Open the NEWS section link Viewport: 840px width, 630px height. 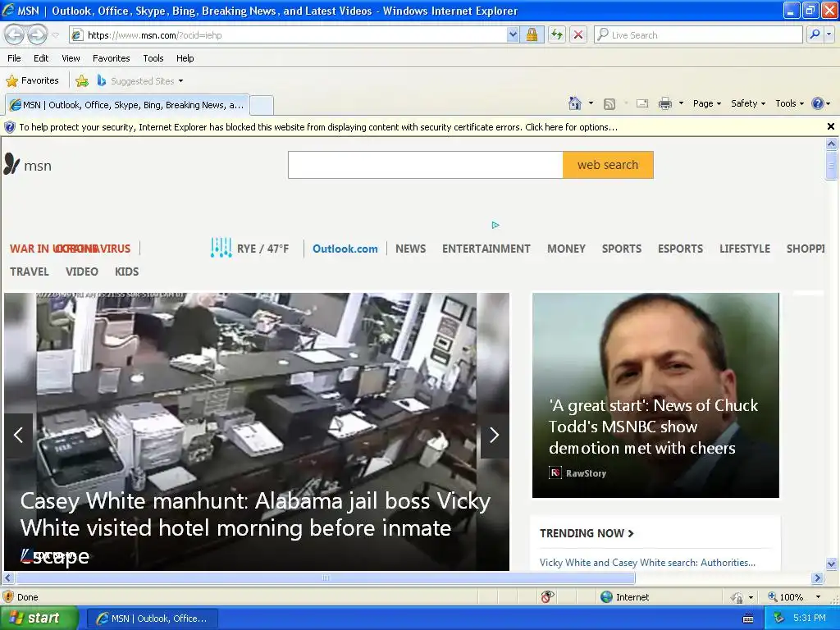[x=410, y=249]
